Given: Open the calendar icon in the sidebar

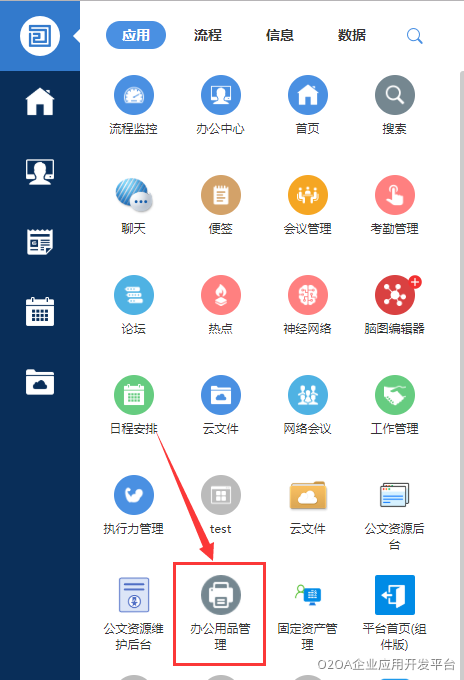Looking at the screenshot, I should pyautogui.click(x=40, y=312).
